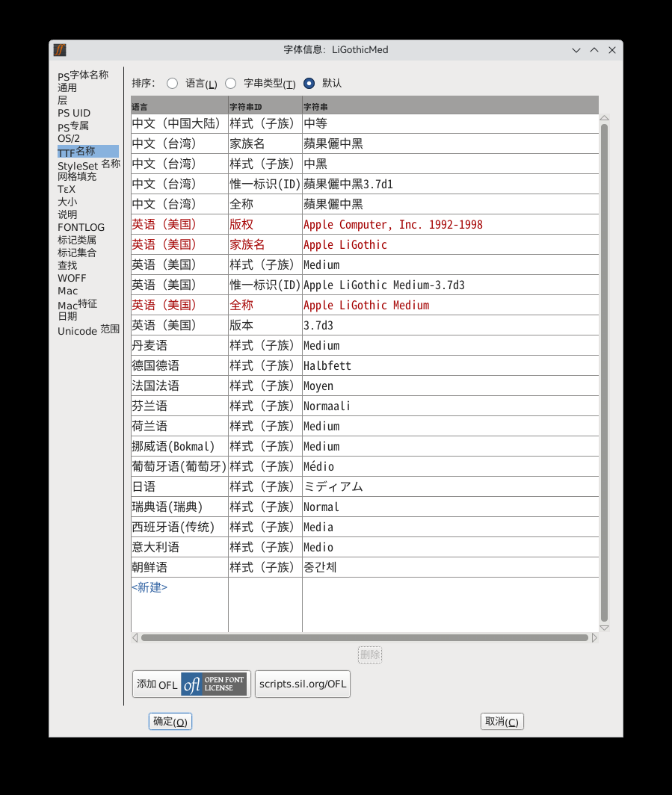Screen dimensions: 672x795
Task: Click the 版本 string ID cell
Action: pos(265,326)
